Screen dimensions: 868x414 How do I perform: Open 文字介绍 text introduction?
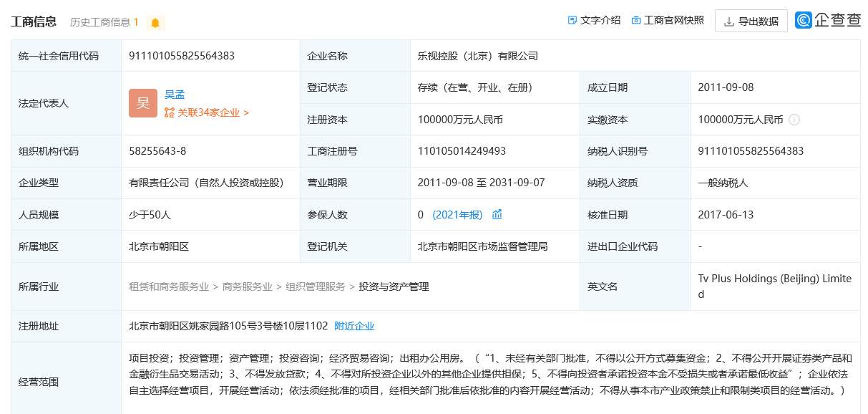pos(594,20)
